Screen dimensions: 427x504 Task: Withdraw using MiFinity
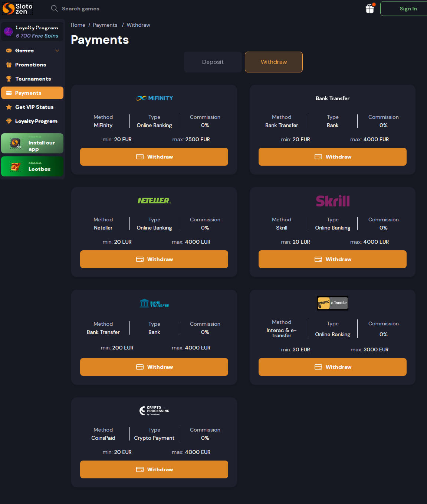point(154,157)
